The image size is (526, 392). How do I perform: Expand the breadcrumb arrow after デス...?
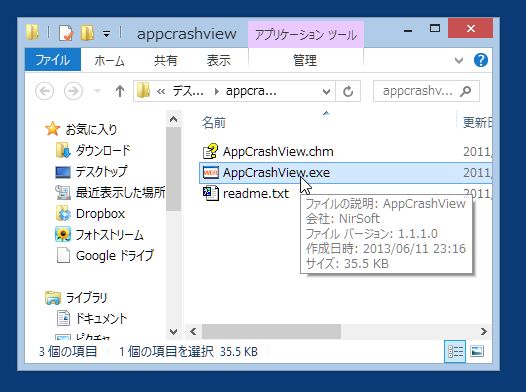(216, 91)
